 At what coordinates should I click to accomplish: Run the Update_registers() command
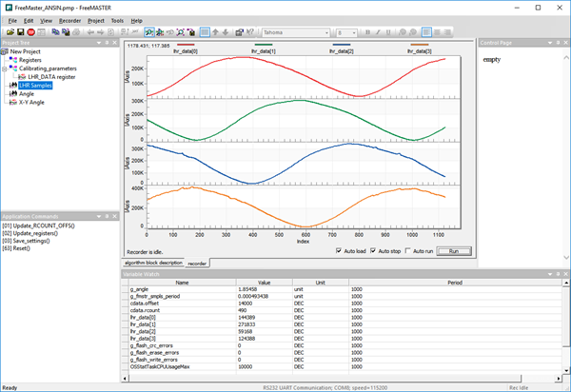click(30, 233)
